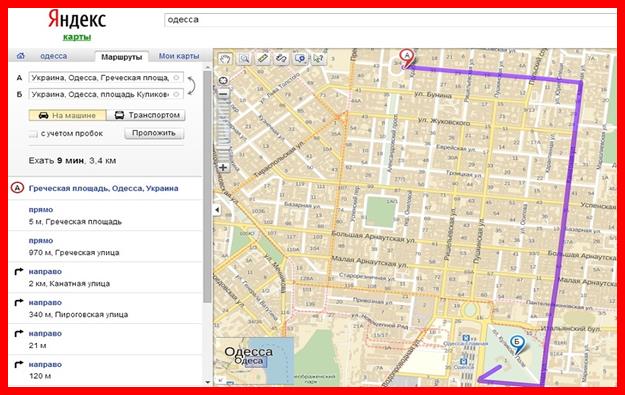This screenshot has width=625, height=395.
Task: Click right-turn arrow for Канатная улица
Action: click(18, 272)
